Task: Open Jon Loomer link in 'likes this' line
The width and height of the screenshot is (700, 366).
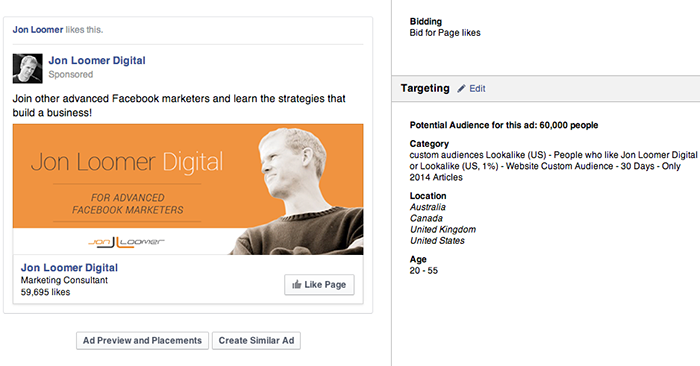Action: [38, 30]
